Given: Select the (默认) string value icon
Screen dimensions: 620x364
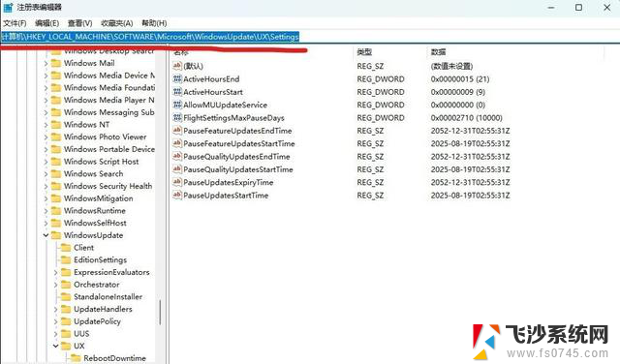Looking at the screenshot, I should (177, 66).
